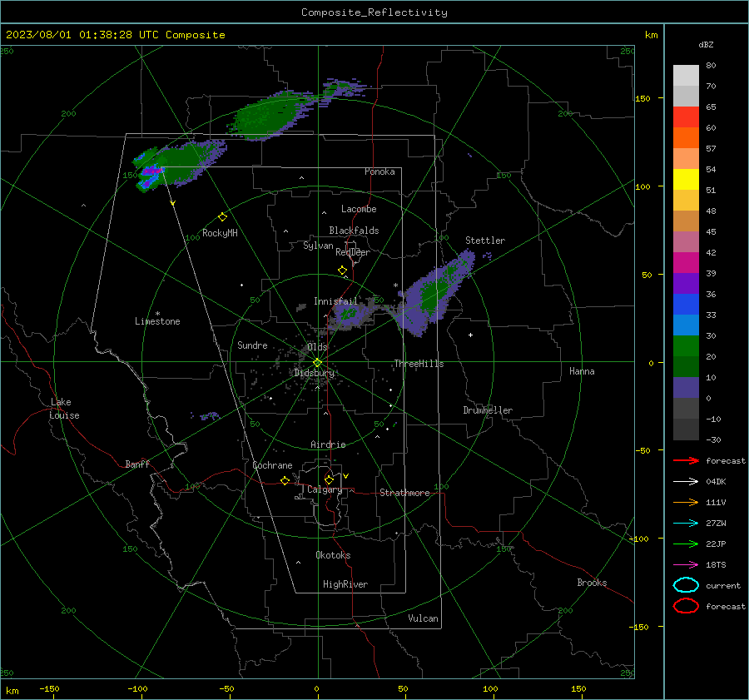The image size is (749, 700).
Task: Click the white plus marker south of Stettler
Action: (470, 335)
